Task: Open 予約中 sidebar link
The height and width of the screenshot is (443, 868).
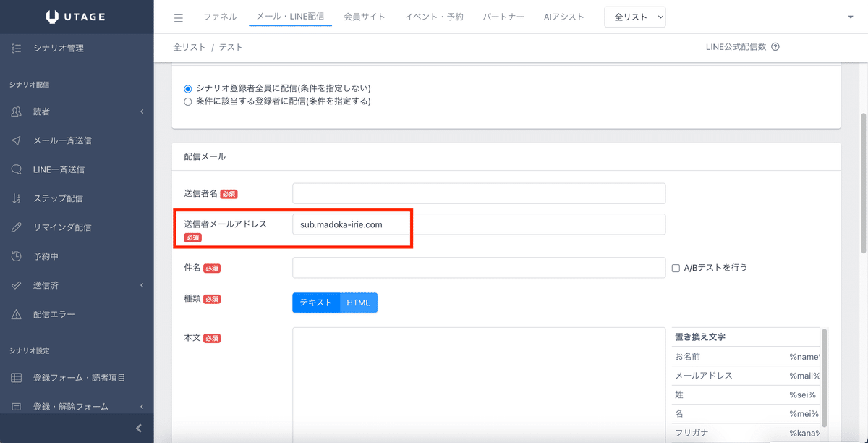Action: tap(46, 256)
